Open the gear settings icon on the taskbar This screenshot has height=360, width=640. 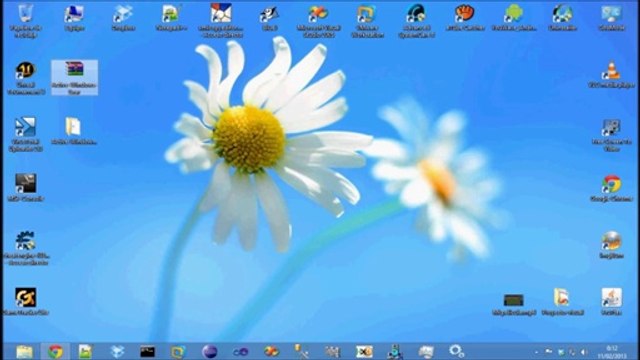click(x=456, y=351)
